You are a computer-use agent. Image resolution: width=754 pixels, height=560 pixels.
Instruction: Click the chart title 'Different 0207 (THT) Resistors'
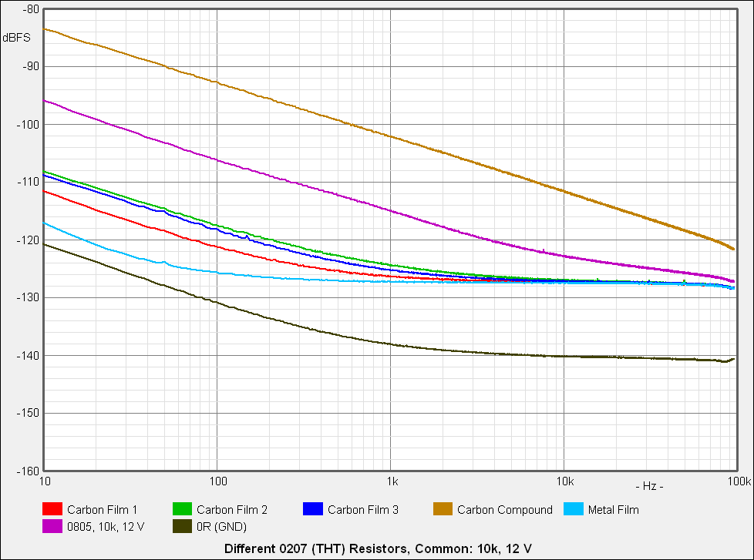[316, 548]
